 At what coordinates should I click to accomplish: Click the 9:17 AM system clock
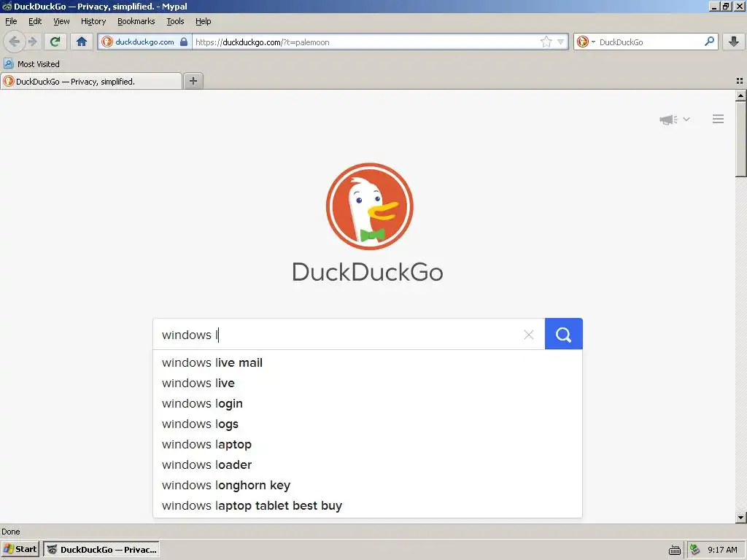click(722, 550)
